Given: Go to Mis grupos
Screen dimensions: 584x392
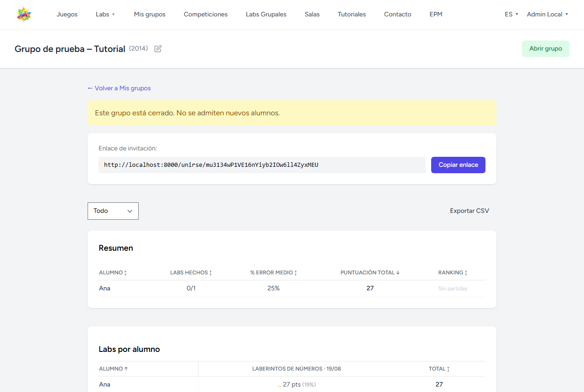Looking at the screenshot, I should pos(150,15).
